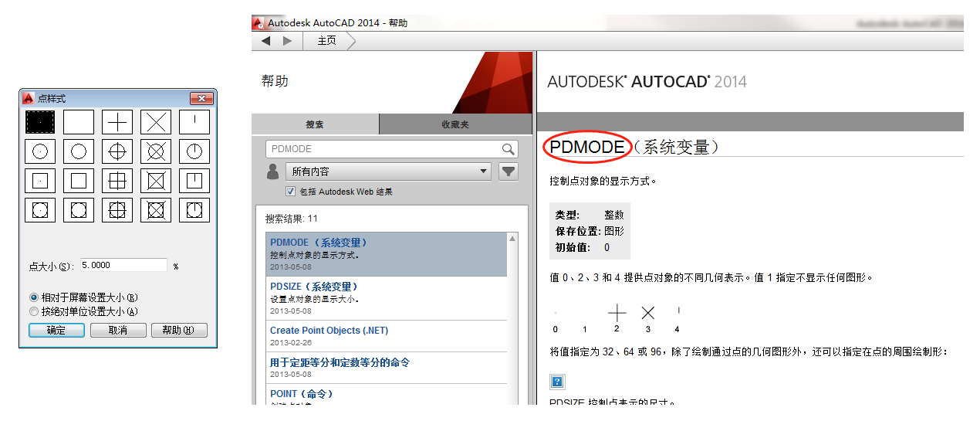Click the results list scroll-up arrow

click(513, 239)
